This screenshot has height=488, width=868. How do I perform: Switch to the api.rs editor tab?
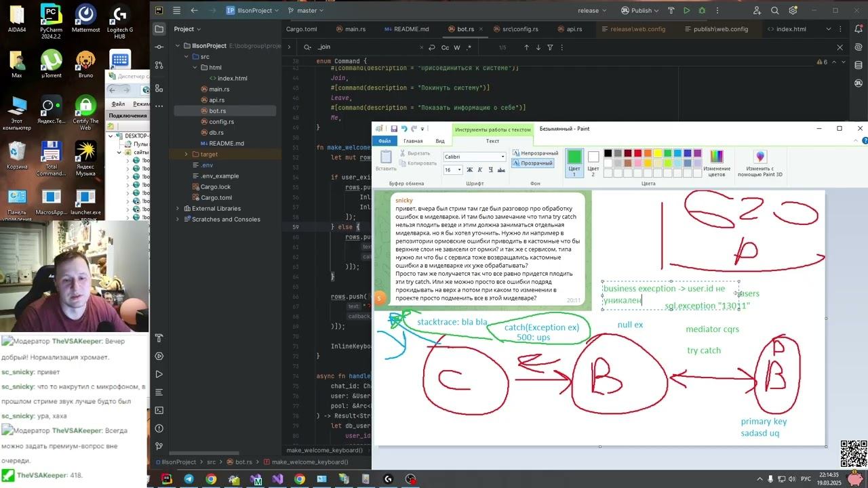570,29
